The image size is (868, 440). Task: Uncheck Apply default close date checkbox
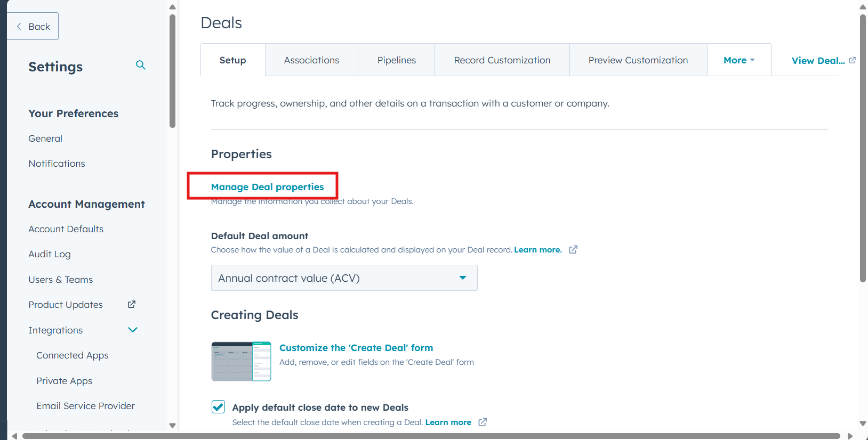click(x=218, y=407)
